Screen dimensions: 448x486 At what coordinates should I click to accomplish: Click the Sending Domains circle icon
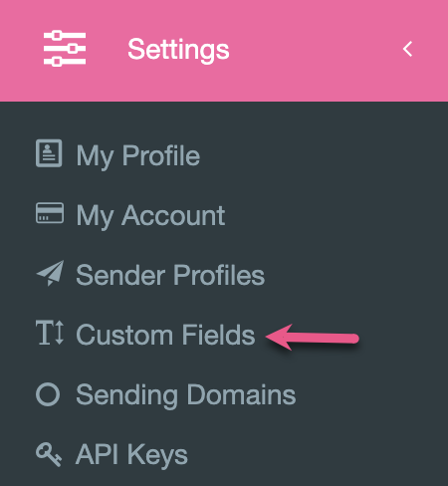[48, 394]
